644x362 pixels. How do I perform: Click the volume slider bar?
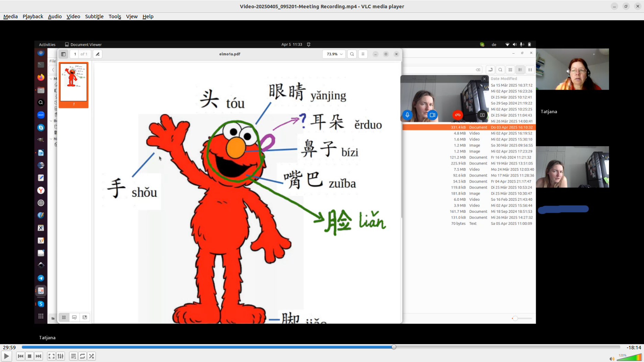coord(629,358)
